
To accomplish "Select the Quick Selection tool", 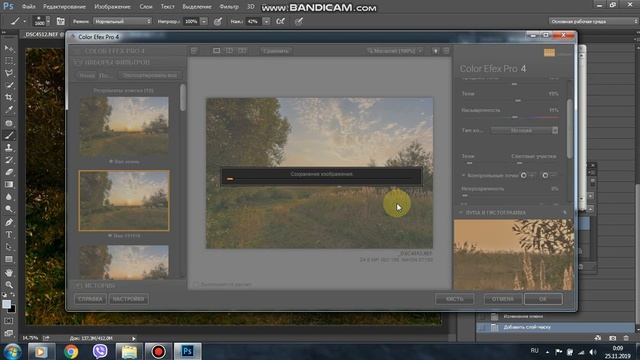I will click(9, 85).
